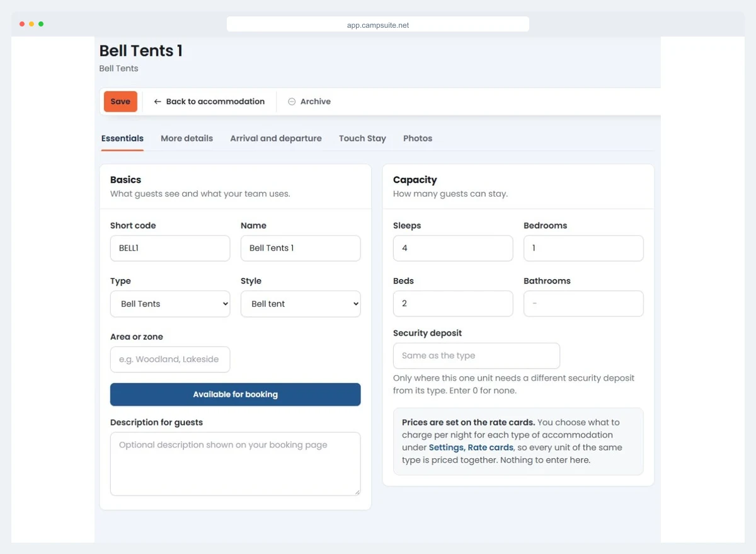The height and width of the screenshot is (554, 756).
Task: Focus the Name input field
Action: (x=301, y=248)
